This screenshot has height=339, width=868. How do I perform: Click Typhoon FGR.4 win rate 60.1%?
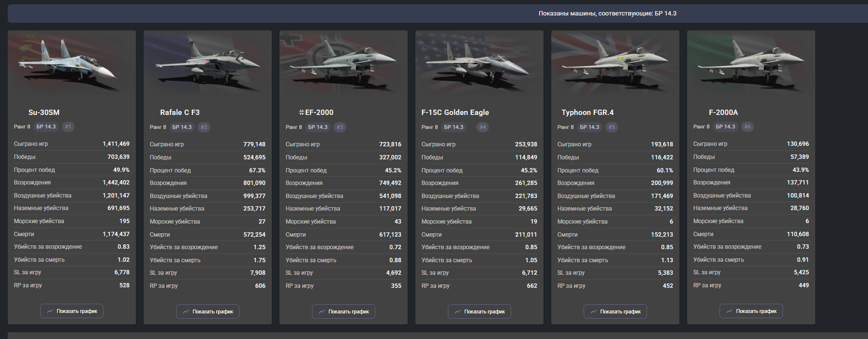pos(665,170)
